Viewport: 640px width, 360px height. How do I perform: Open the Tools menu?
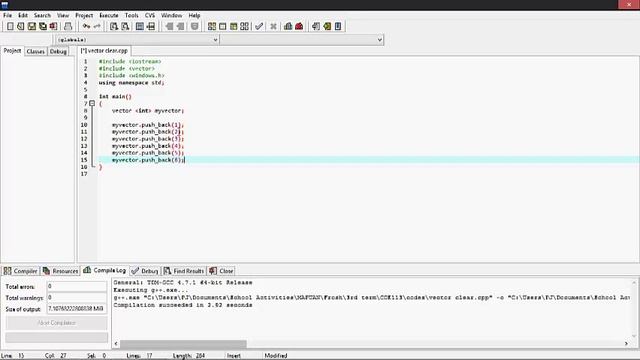pos(131,15)
